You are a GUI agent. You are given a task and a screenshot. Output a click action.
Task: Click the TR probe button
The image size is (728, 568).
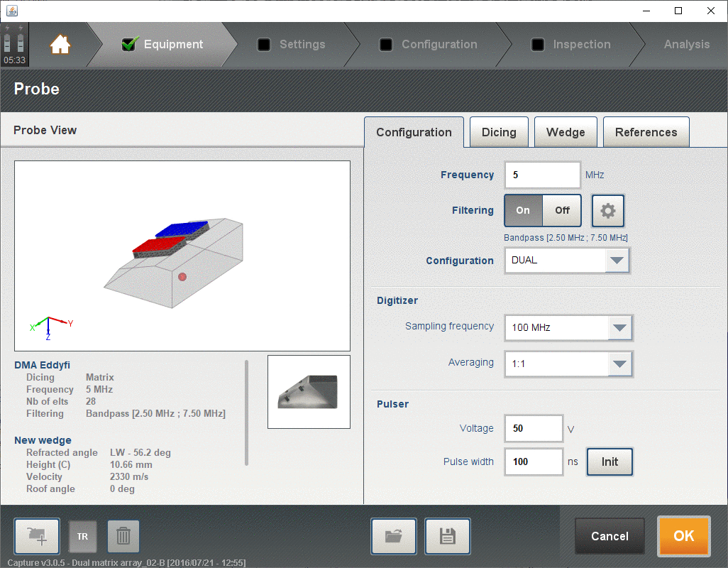82,536
